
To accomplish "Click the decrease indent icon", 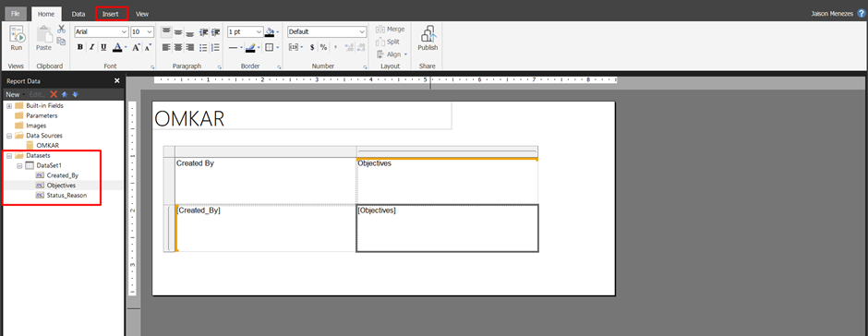I will coord(203,32).
